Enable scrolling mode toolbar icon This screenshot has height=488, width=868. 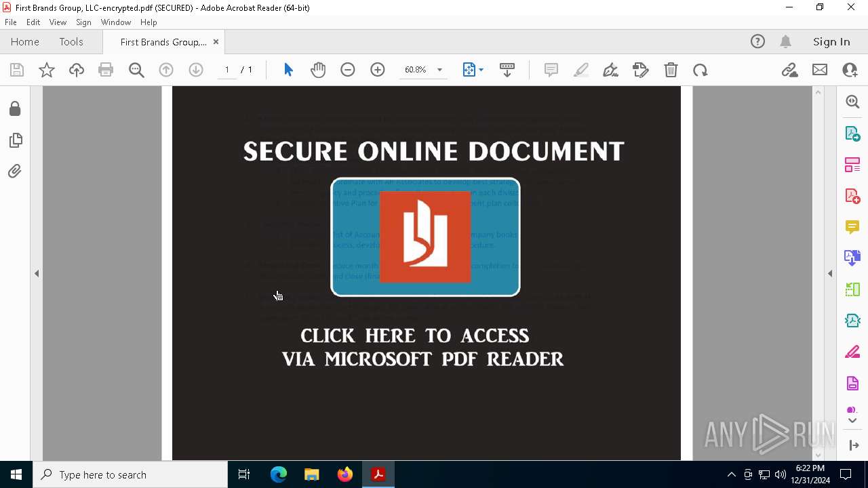point(507,70)
